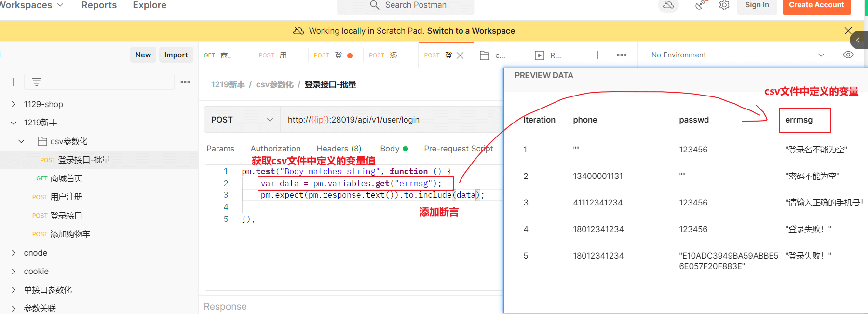This screenshot has height=314, width=868.
Task: Open the Body tab
Action: point(394,149)
